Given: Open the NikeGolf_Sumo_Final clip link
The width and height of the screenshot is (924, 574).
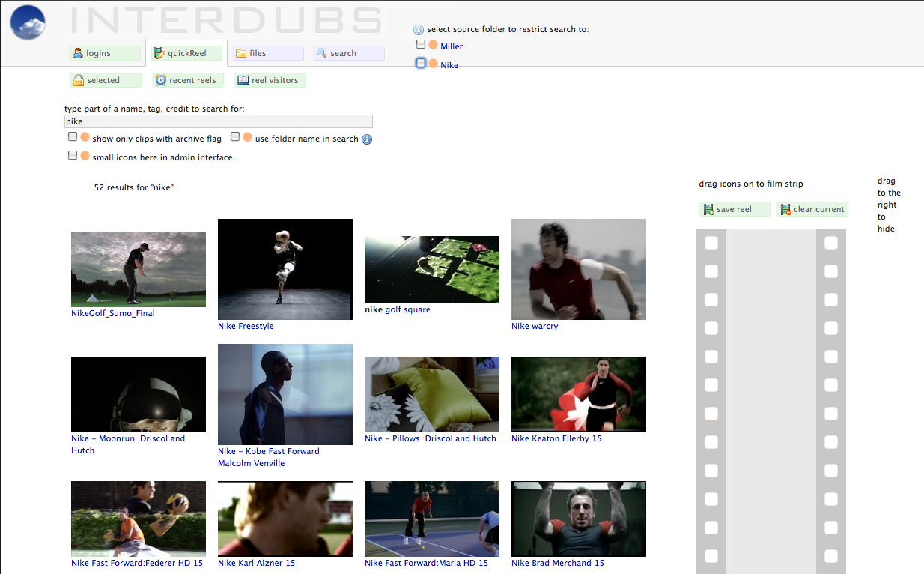Looking at the screenshot, I should [x=113, y=313].
